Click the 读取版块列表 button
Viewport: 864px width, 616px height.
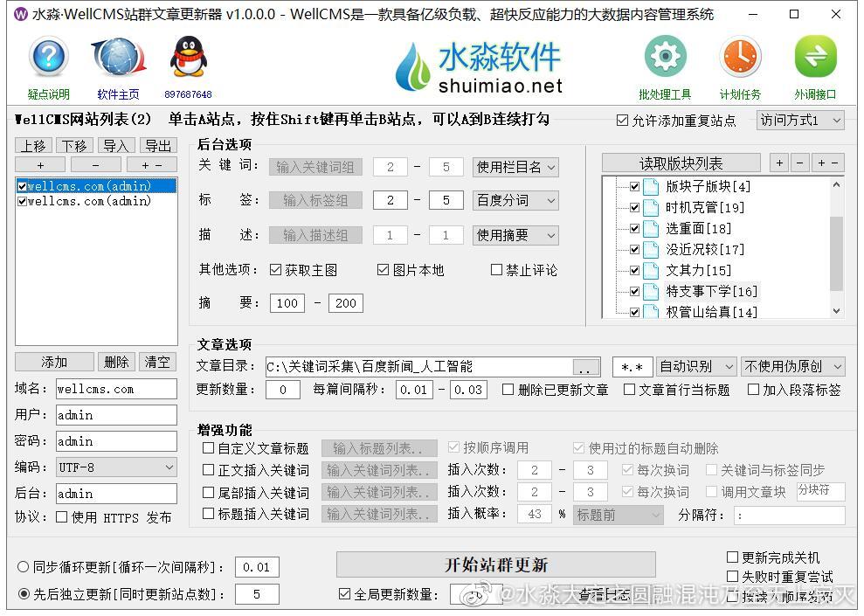[681, 163]
